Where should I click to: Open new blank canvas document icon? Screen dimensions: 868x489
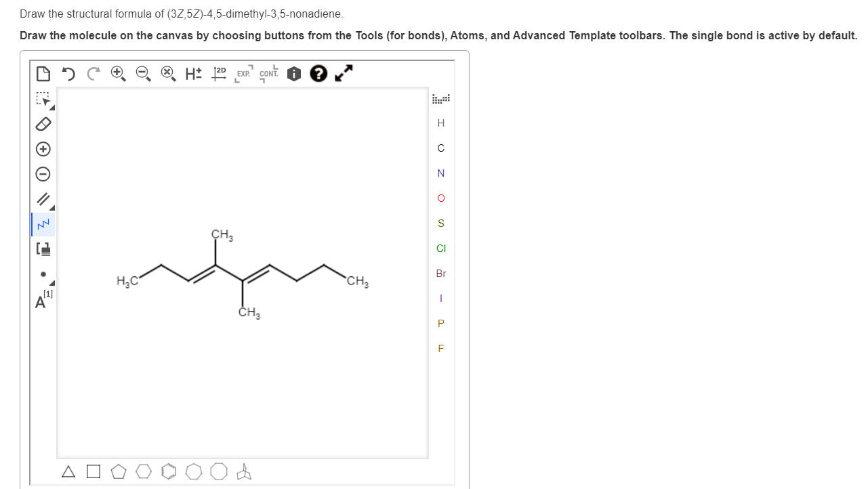43,73
